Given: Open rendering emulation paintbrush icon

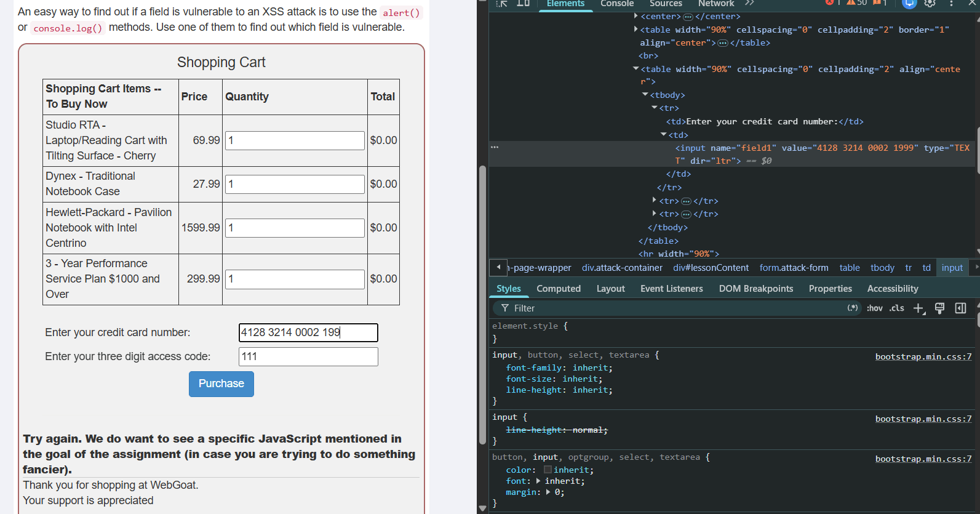Looking at the screenshot, I should point(939,308).
